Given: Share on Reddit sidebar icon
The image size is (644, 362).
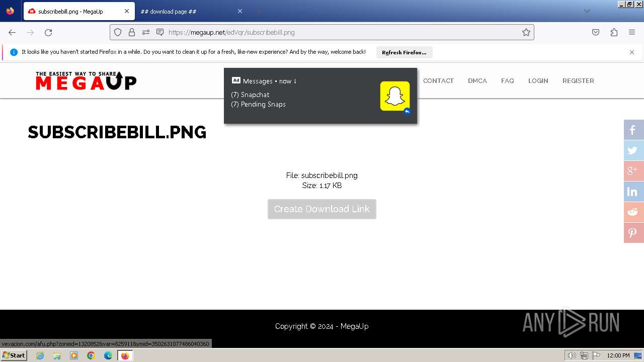Looking at the screenshot, I should click(x=634, y=212).
